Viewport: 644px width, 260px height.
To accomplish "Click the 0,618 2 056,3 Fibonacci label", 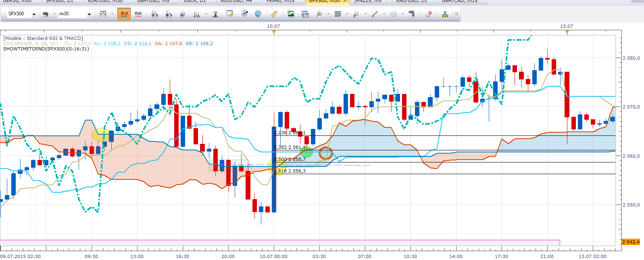I will coord(290,171).
